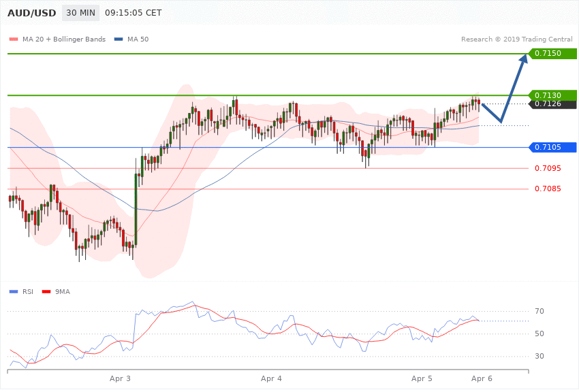Viewport: 579px width, 392px height.
Task: Click the RSI legend color swatch
Action: coord(14,292)
